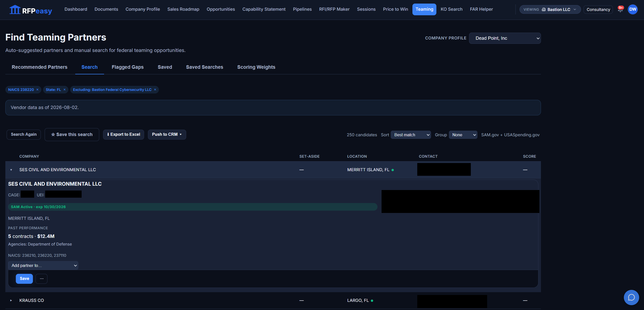Open Sessions in the navigation bar
This screenshot has width=644, height=310.
[x=366, y=9]
